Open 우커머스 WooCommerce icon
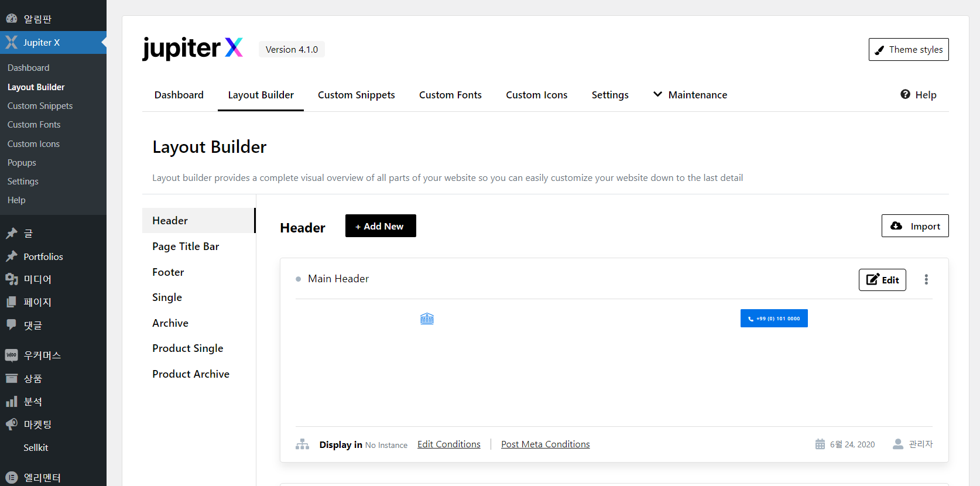This screenshot has height=486, width=980. [12, 355]
